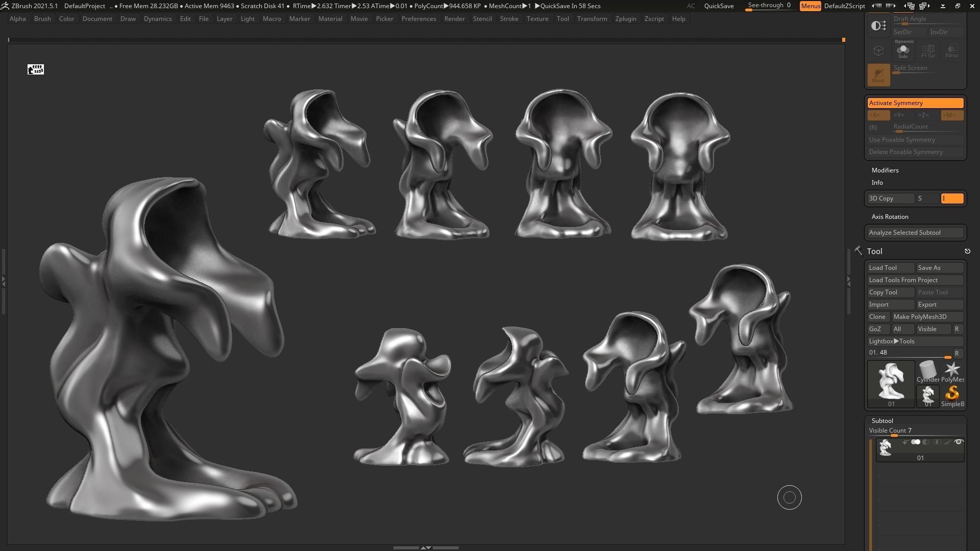Image resolution: width=980 pixels, height=551 pixels.
Task: Click the Transp transparency icon
Action: [x=951, y=51]
